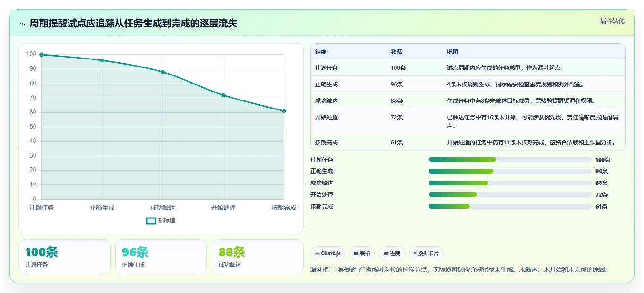Select the 计划任务 table row cell
Viewport: 644px width, 293px height.
click(x=326, y=68)
